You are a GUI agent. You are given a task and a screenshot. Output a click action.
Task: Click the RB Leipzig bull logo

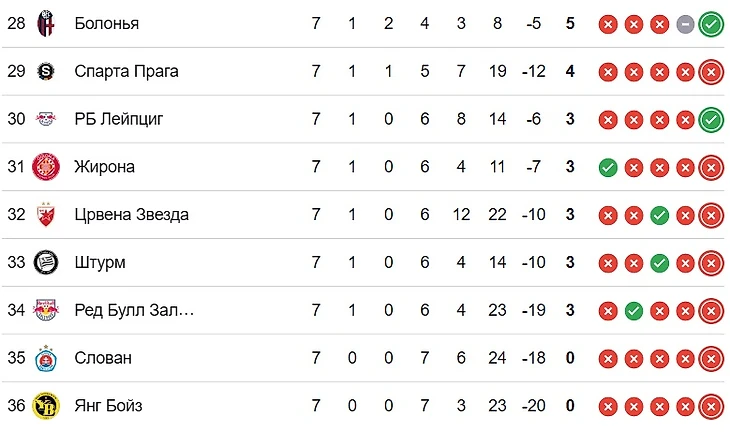click(x=46, y=119)
